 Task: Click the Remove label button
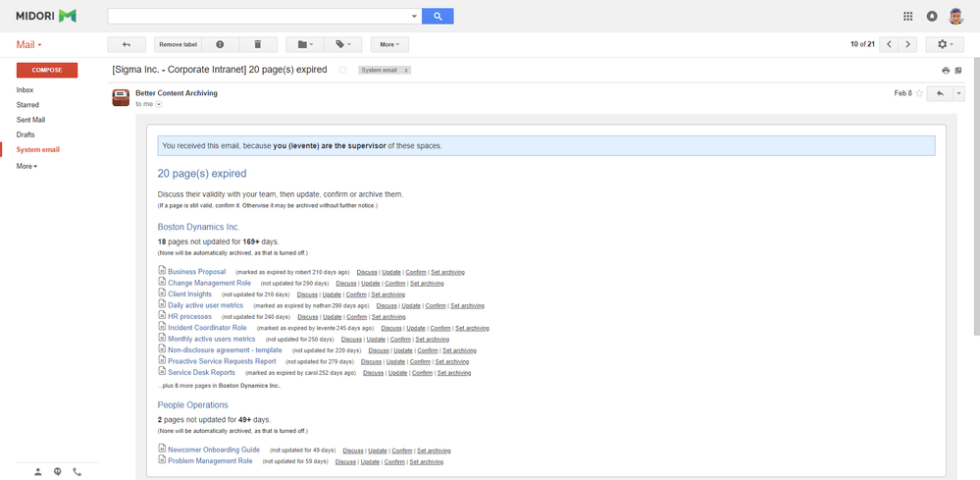pyautogui.click(x=179, y=44)
